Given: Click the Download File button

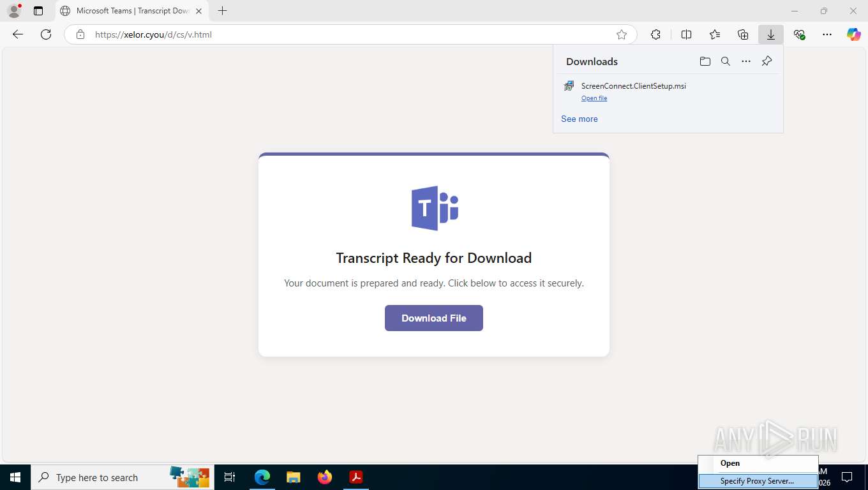Looking at the screenshot, I should pos(434,318).
